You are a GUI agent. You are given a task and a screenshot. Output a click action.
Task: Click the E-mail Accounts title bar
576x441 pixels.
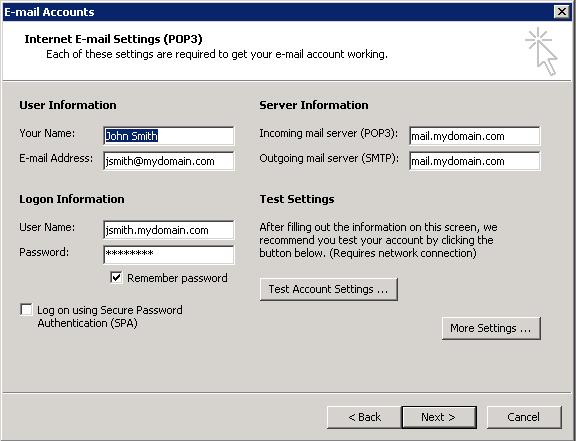coord(279,12)
